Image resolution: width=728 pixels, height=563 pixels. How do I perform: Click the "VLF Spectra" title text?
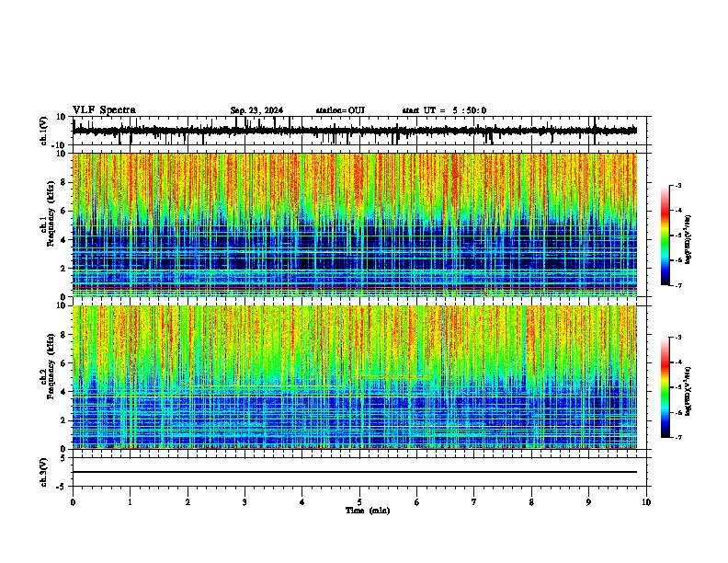click(x=104, y=110)
